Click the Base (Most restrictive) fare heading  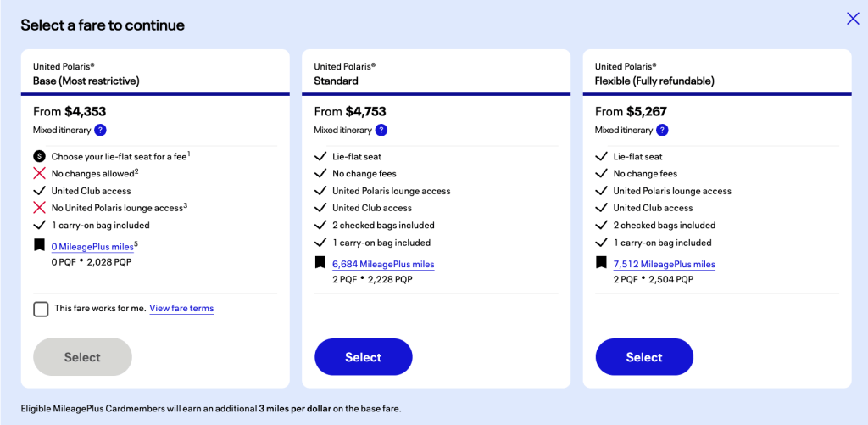pyautogui.click(x=86, y=81)
